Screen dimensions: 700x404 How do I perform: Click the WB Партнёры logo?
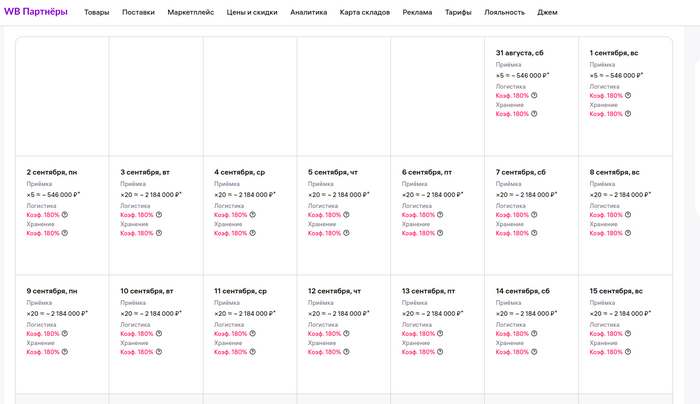pyautogui.click(x=36, y=12)
